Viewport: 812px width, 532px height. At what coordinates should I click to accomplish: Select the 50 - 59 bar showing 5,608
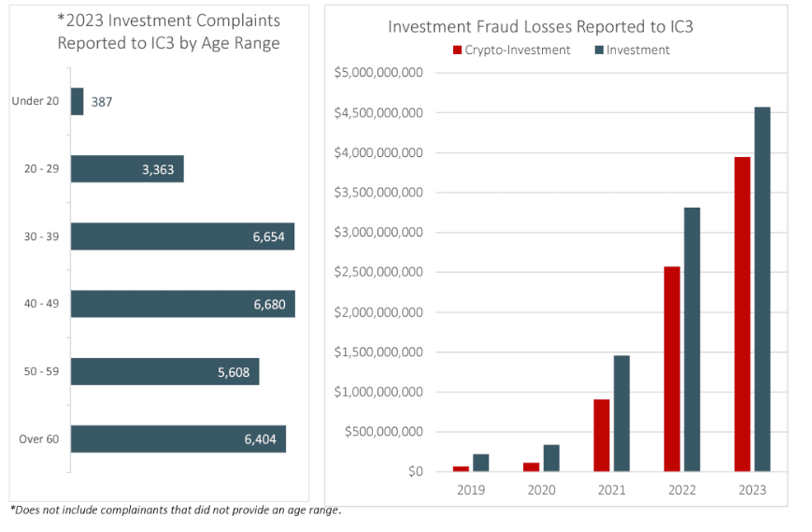pos(164,371)
